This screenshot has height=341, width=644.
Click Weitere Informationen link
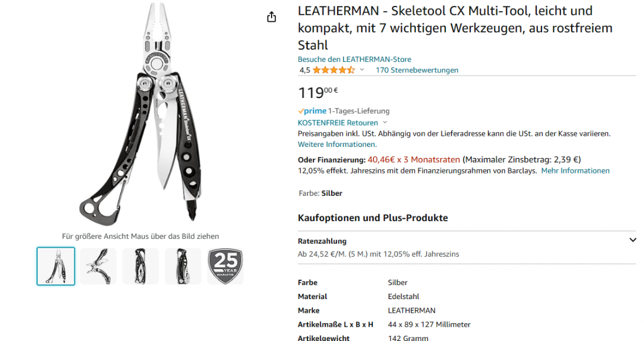337,145
